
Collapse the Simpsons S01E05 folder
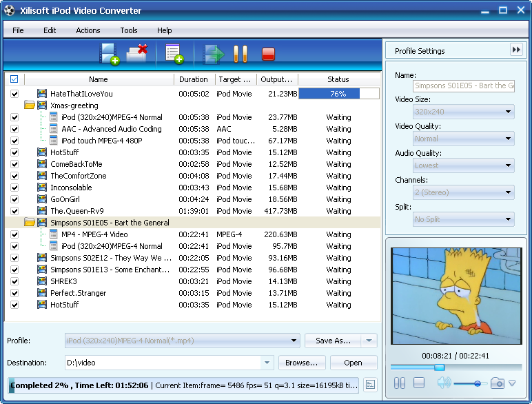coord(30,223)
